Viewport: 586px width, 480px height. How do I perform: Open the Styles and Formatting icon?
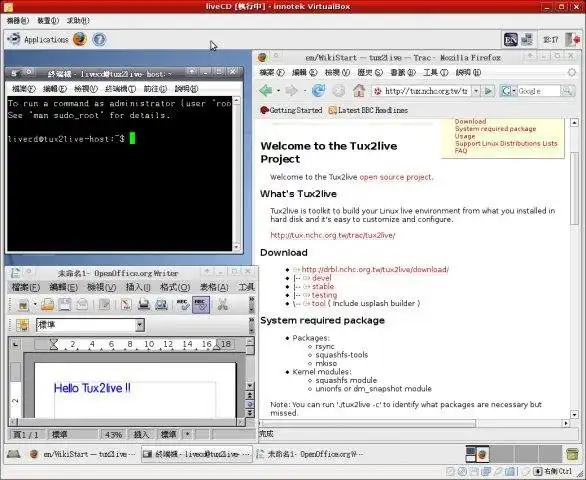[x=22, y=325]
